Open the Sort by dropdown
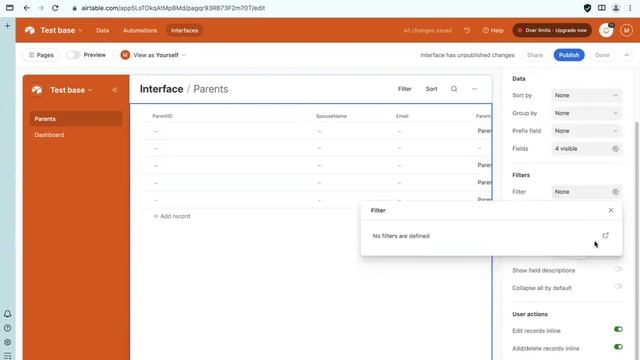 tap(587, 95)
